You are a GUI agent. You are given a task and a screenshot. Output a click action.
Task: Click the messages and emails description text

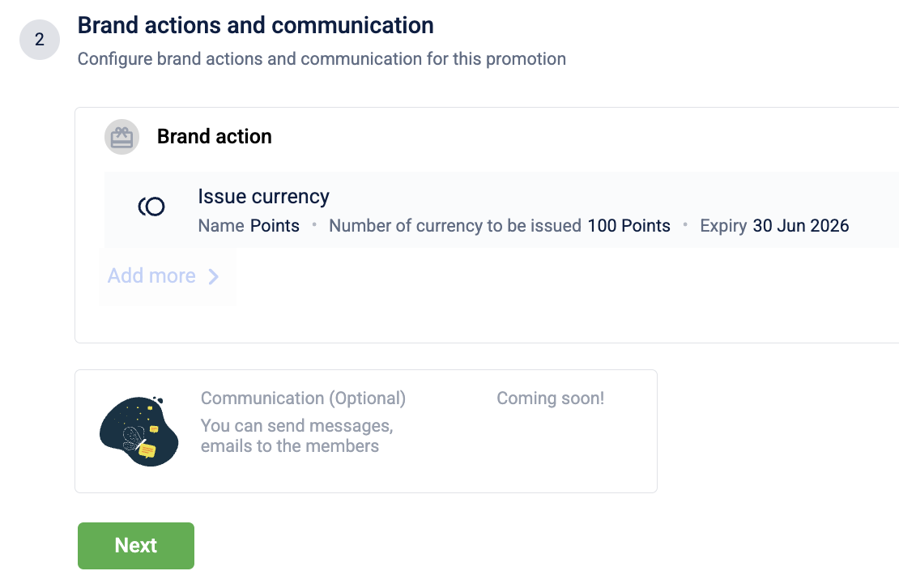tap(296, 436)
